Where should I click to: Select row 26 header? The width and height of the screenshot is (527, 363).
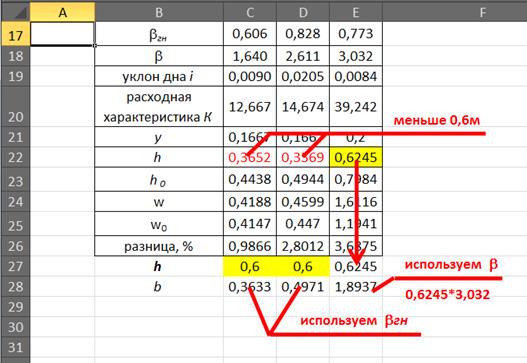(x=15, y=246)
